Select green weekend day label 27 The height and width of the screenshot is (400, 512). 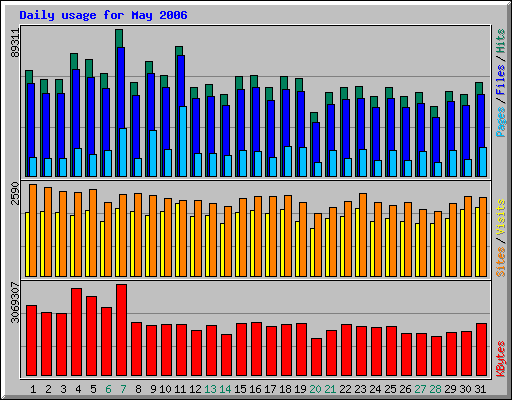pos(420,389)
